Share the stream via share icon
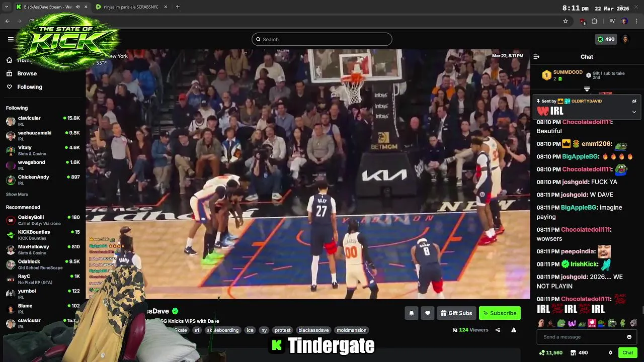Screen dimensions: 644x362 [498, 330]
